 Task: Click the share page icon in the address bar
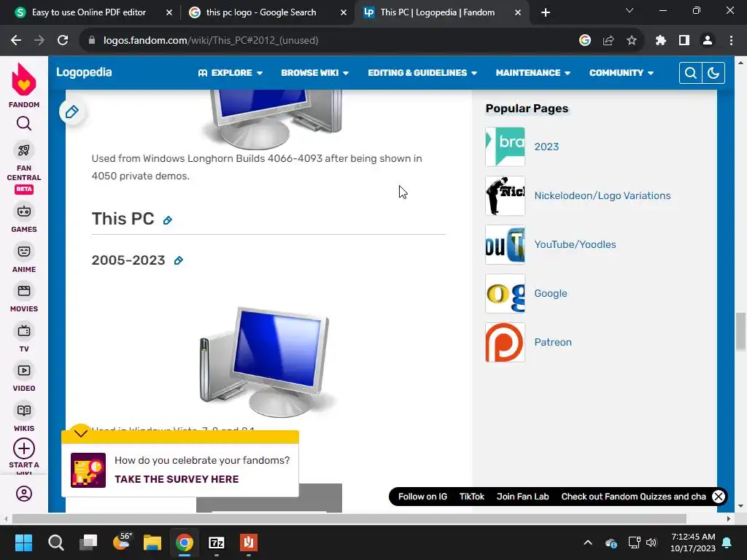click(x=608, y=41)
